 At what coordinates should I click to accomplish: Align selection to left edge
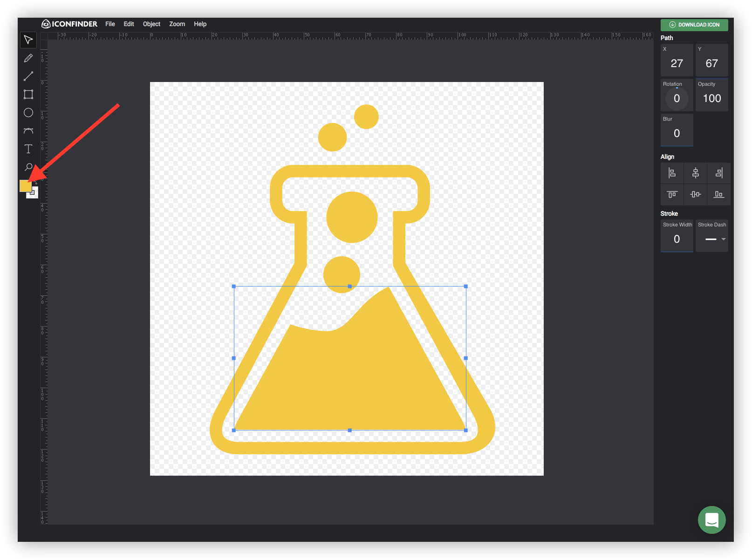tap(671, 173)
